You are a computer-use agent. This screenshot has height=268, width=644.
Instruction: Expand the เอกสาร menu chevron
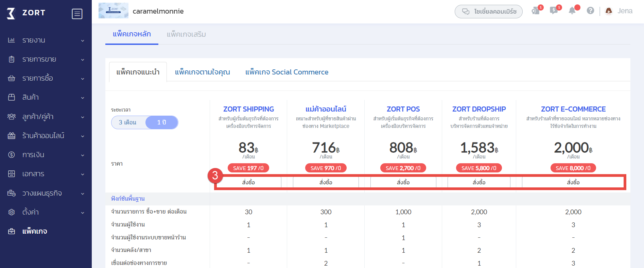coord(83,174)
